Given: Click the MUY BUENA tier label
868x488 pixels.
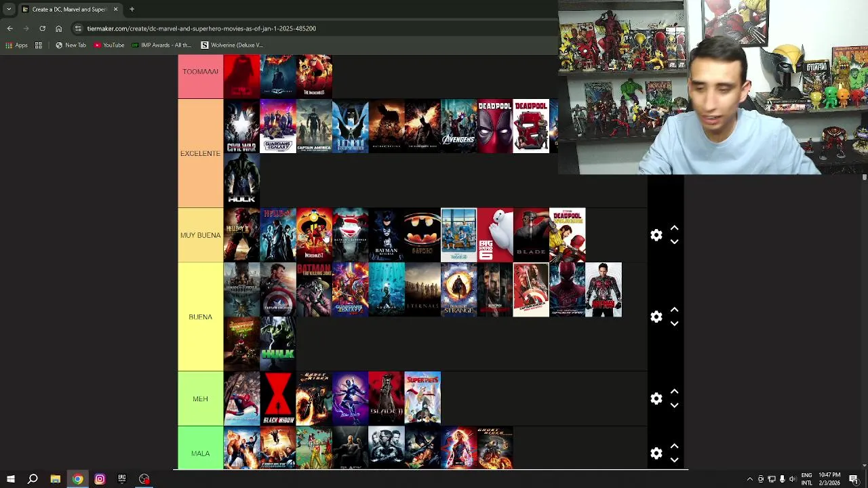Looking at the screenshot, I should point(200,235).
